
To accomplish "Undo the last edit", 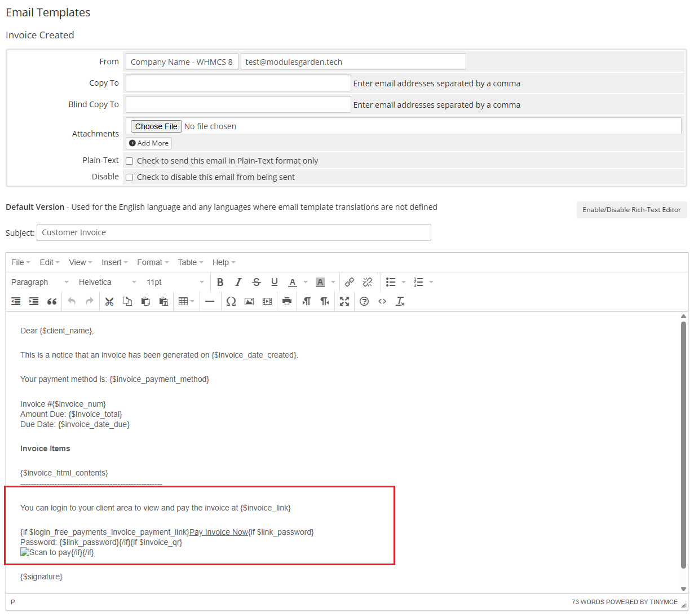I will click(72, 301).
